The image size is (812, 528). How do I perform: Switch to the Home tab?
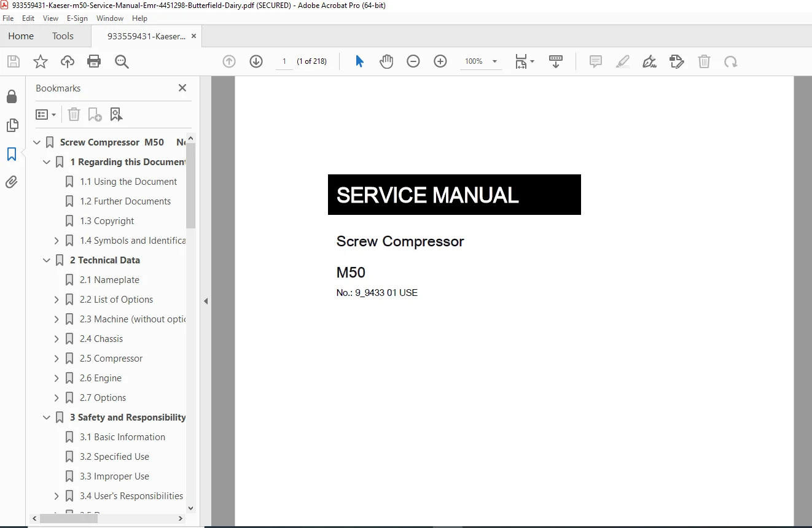21,36
